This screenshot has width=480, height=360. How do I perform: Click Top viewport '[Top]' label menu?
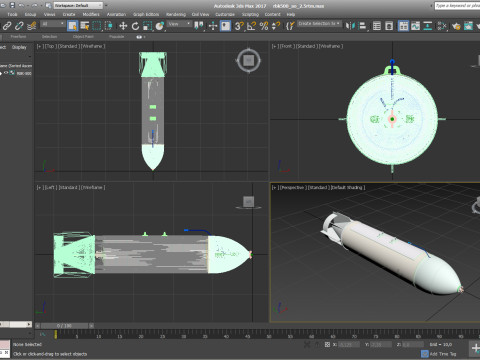[x=50, y=46]
